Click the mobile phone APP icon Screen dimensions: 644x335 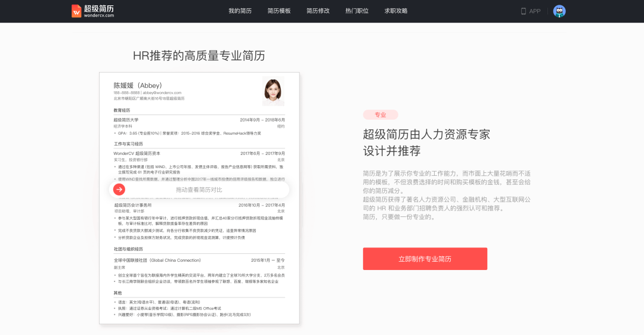click(x=524, y=11)
